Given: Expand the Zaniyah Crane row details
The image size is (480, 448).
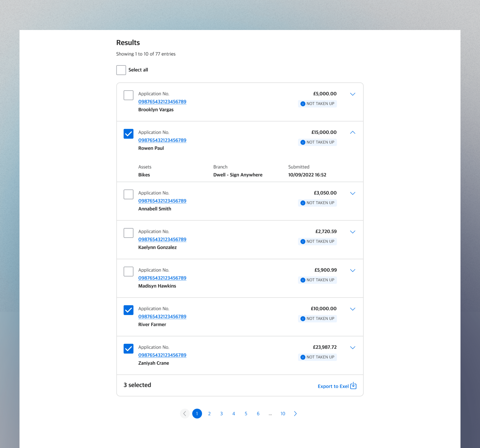Looking at the screenshot, I should pos(352,348).
